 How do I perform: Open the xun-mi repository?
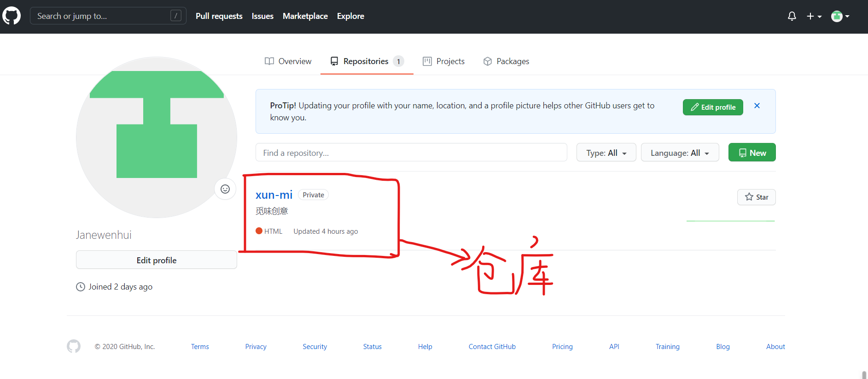pos(274,195)
